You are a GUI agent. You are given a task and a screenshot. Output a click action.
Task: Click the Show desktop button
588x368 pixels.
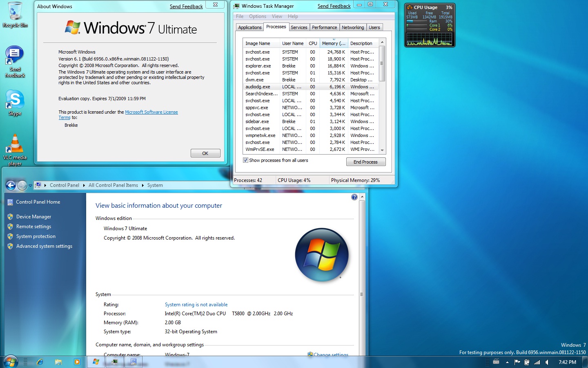click(x=585, y=362)
